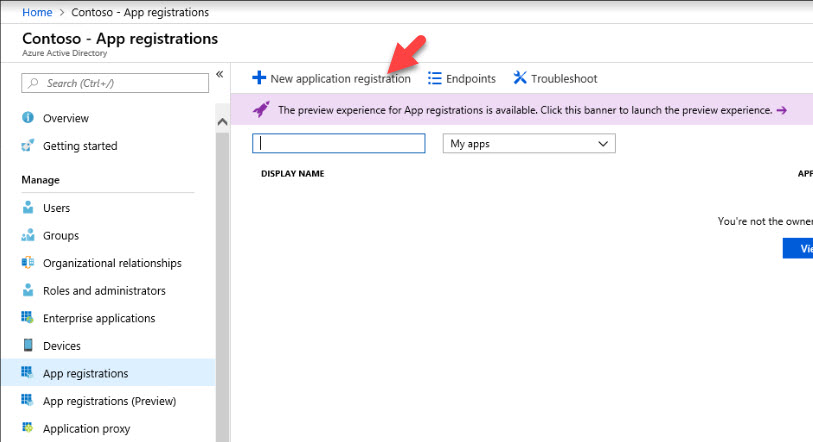813x442 pixels.
Task: Click the Azure Active Directory subtitle
Action: [64, 53]
